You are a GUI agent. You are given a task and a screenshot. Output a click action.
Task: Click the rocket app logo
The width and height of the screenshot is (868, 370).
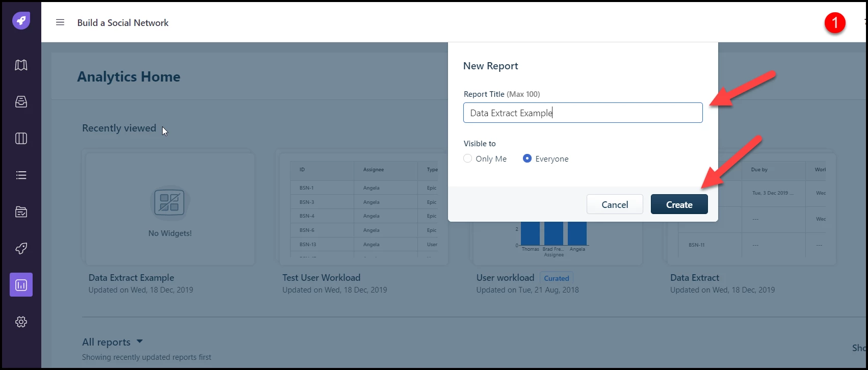pos(21,21)
